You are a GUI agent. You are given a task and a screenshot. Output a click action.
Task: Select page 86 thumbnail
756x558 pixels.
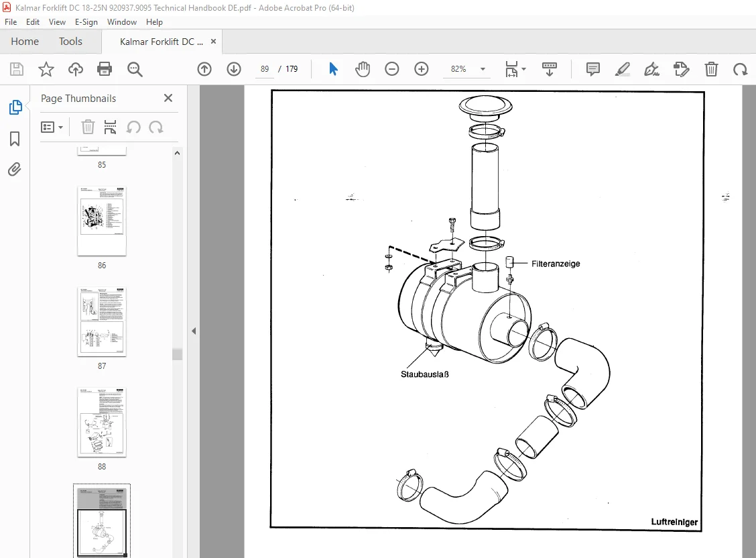pos(102,221)
